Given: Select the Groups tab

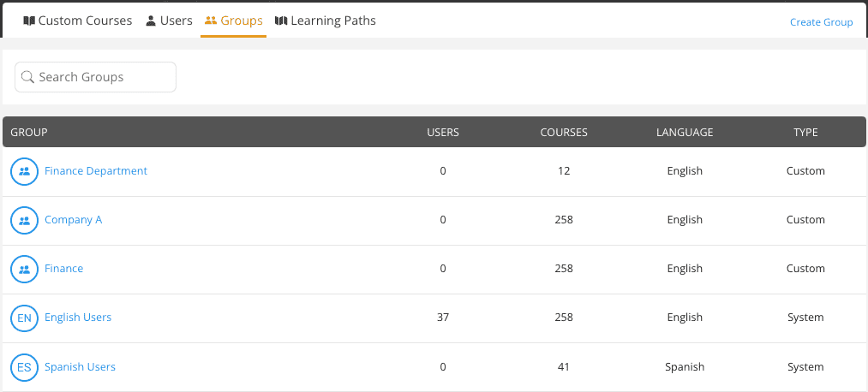Looking at the screenshot, I should click(241, 21).
